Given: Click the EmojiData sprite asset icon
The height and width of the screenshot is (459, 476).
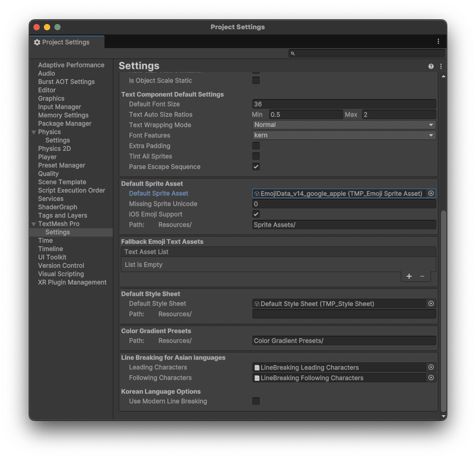Looking at the screenshot, I should click(257, 194).
